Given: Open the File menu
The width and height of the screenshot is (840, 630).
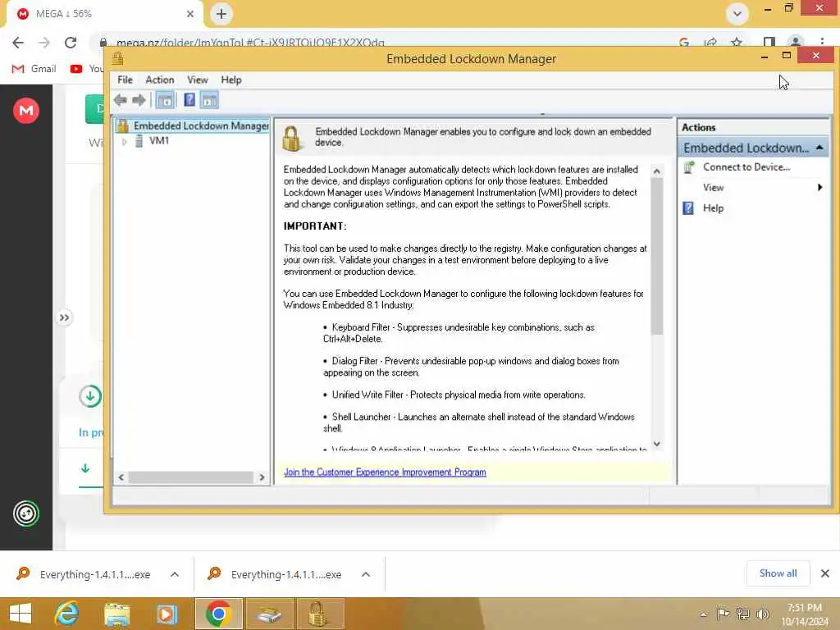Looking at the screenshot, I should pyautogui.click(x=125, y=80).
